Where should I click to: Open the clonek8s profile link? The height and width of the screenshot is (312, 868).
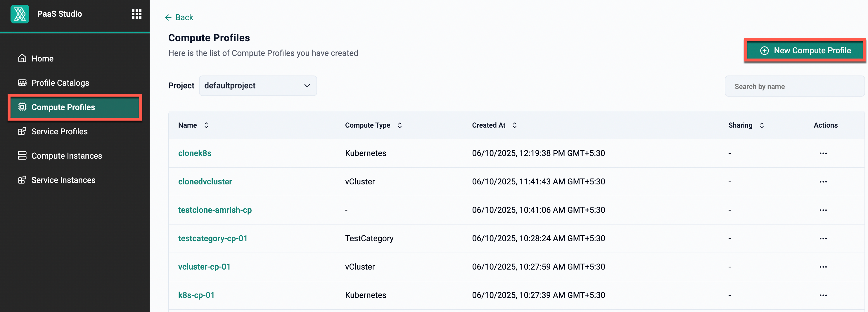point(195,153)
